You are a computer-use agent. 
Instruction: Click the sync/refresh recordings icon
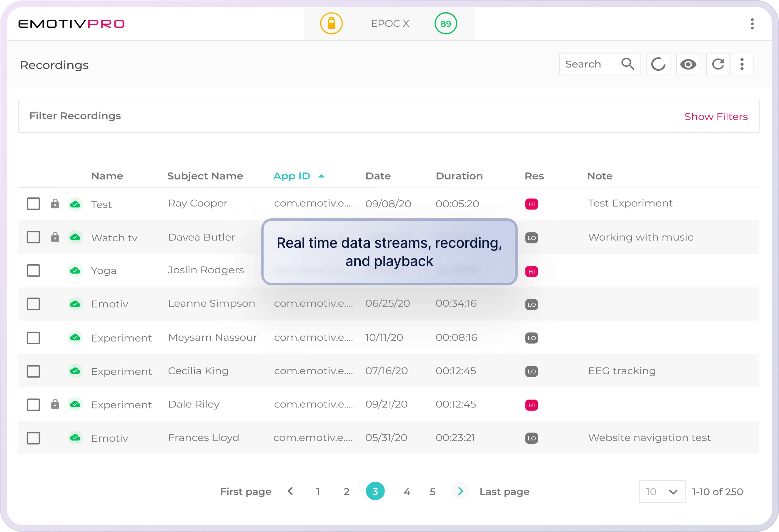click(x=658, y=64)
